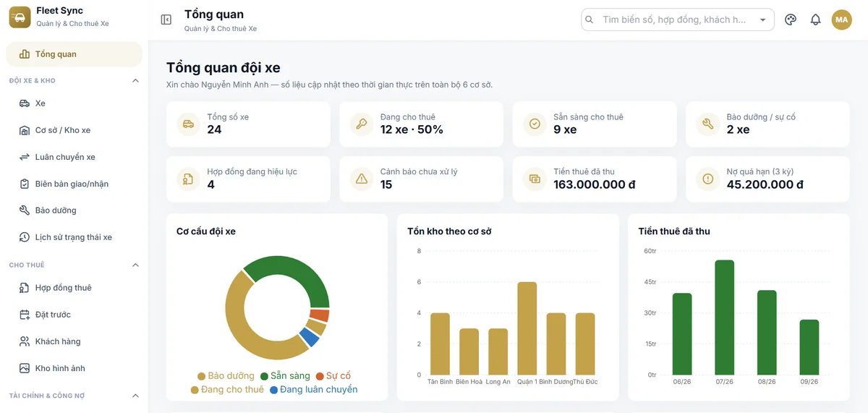
Task: Click the 163.000.000 đ value
Action: (594, 184)
